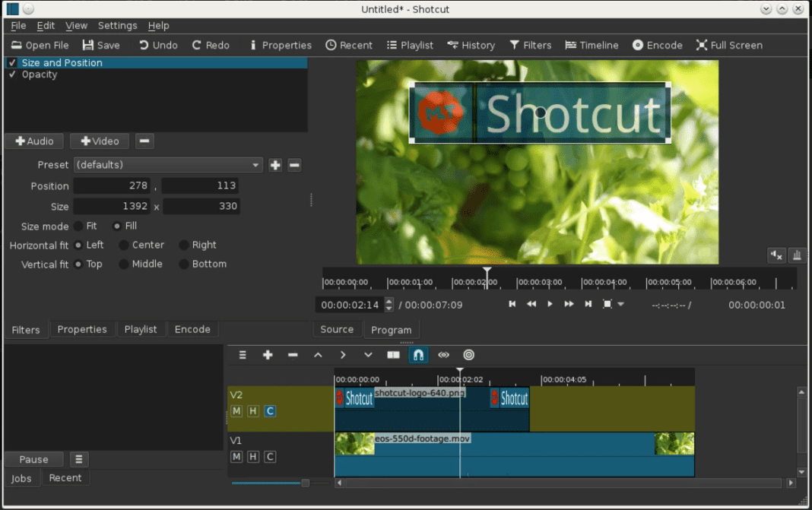Switch to the Playlist tab

[141, 329]
